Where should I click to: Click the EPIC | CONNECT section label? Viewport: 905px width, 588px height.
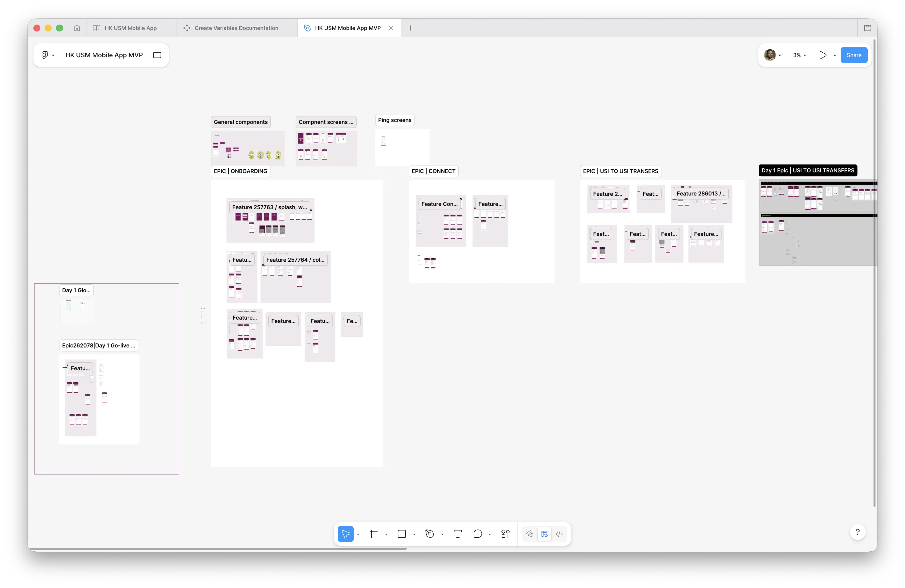click(433, 171)
